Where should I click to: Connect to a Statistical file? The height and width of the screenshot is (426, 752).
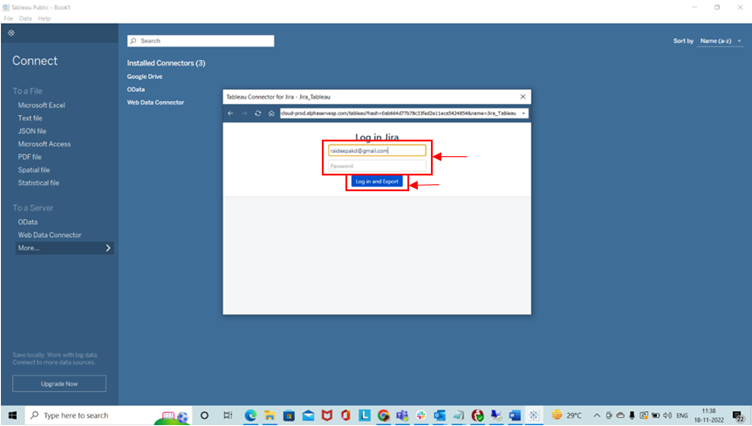click(x=38, y=183)
